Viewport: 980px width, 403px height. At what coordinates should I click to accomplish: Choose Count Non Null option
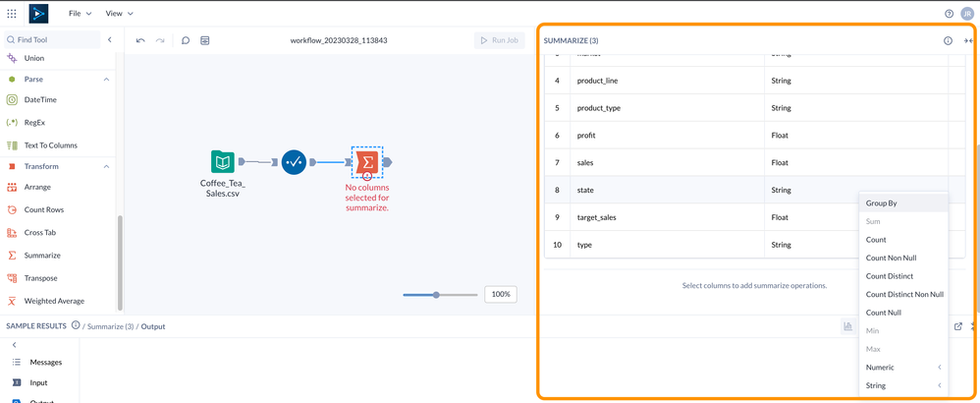(x=903, y=258)
